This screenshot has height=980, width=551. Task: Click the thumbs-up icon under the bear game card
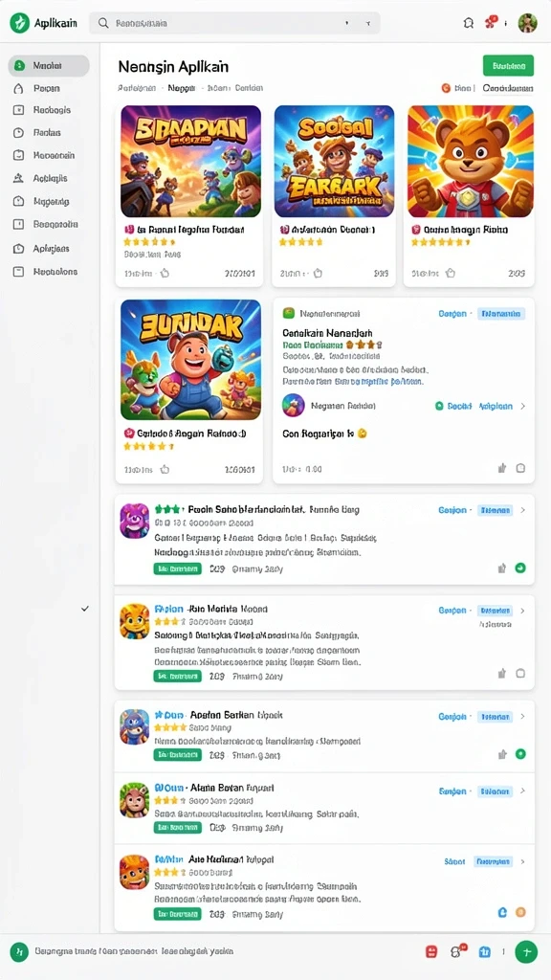point(452,273)
